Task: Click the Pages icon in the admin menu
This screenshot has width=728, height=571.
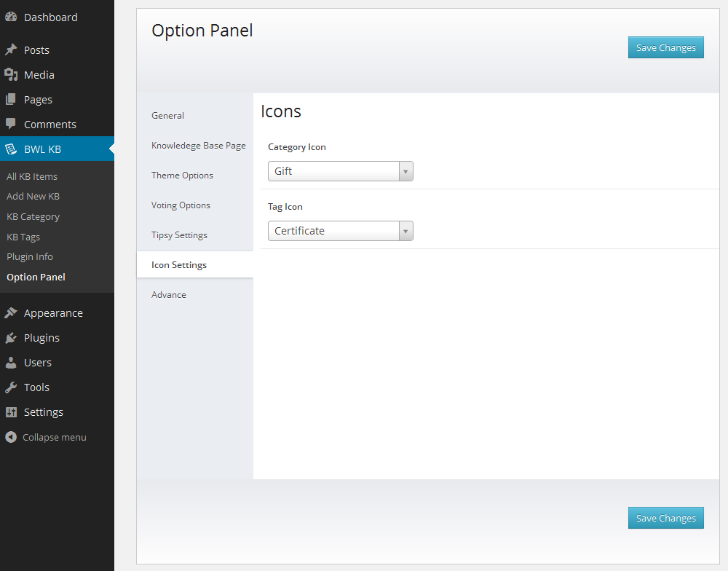Action: [12, 99]
